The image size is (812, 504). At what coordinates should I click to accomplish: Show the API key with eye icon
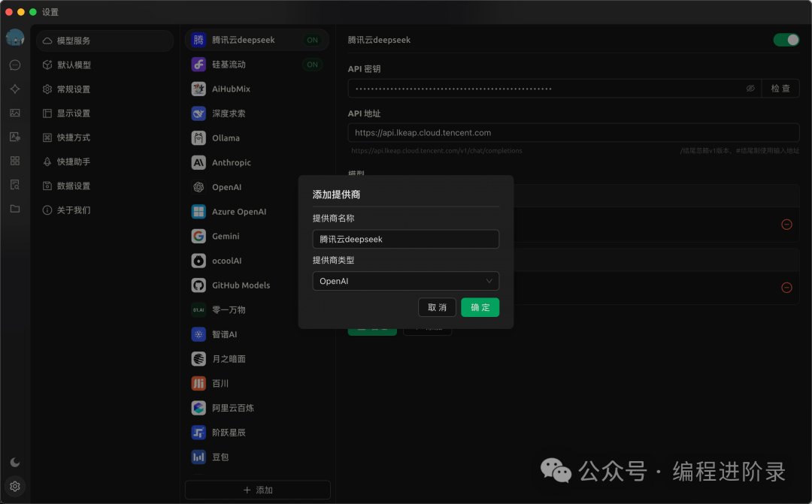coord(750,89)
